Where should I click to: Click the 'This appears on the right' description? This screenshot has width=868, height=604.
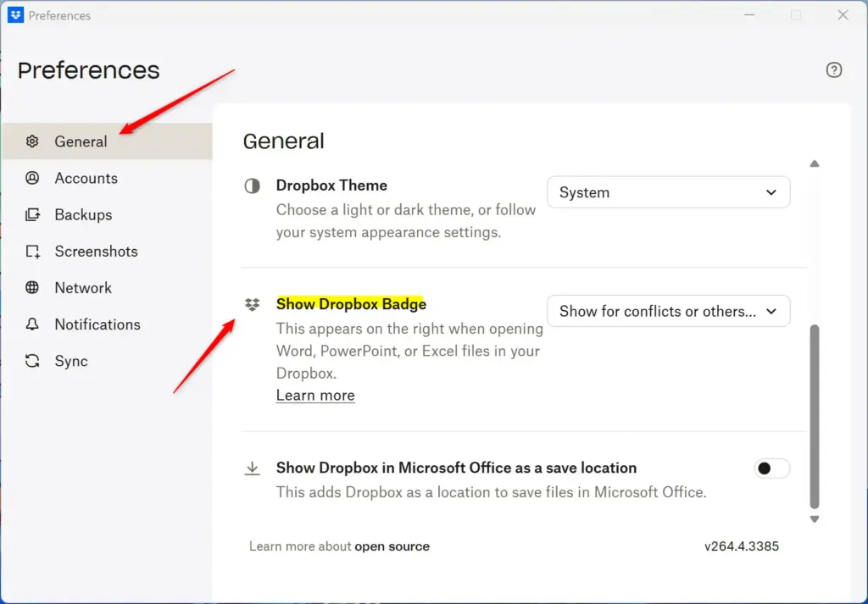point(409,351)
